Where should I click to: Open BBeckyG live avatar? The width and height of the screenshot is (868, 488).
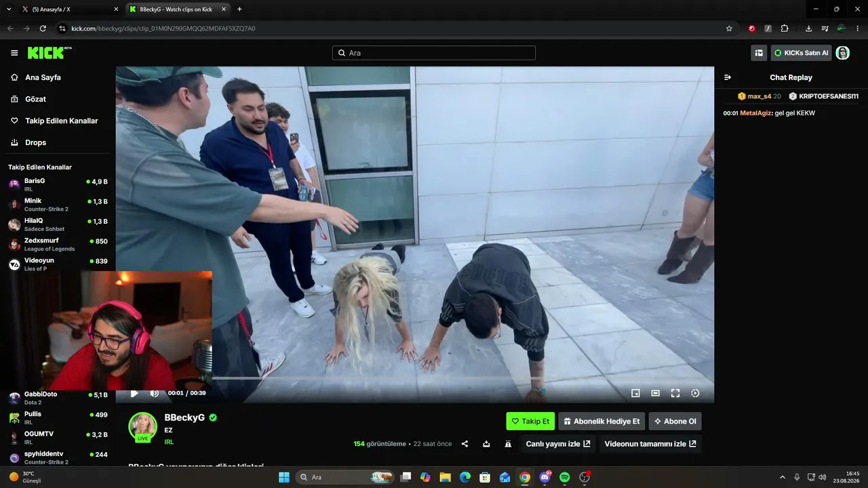click(x=142, y=426)
